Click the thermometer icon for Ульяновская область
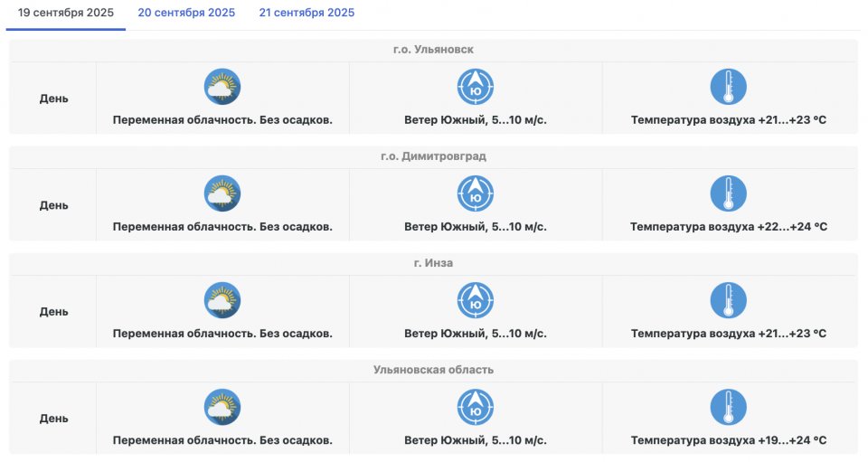This screenshot has width=868, height=462. tap(728, 407)
